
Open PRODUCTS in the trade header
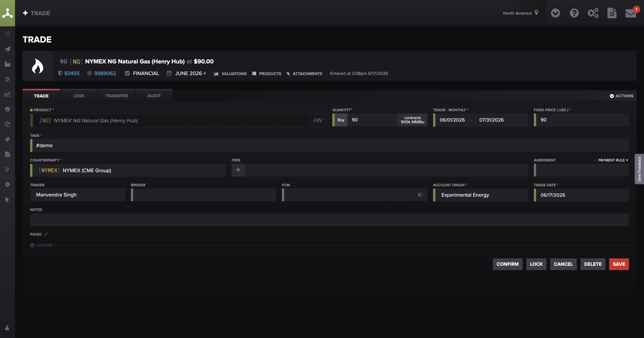tap(266, 73)
